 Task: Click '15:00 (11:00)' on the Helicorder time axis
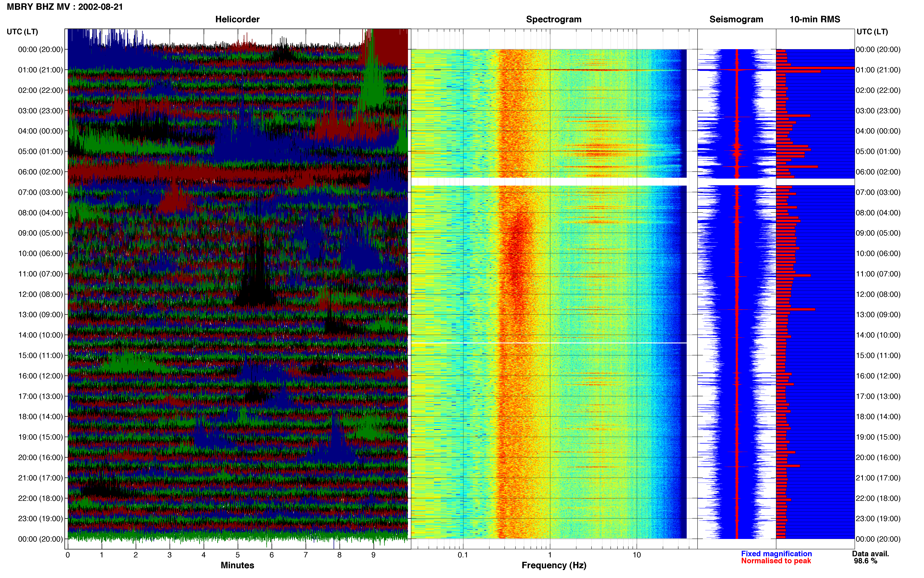[41, 356]
